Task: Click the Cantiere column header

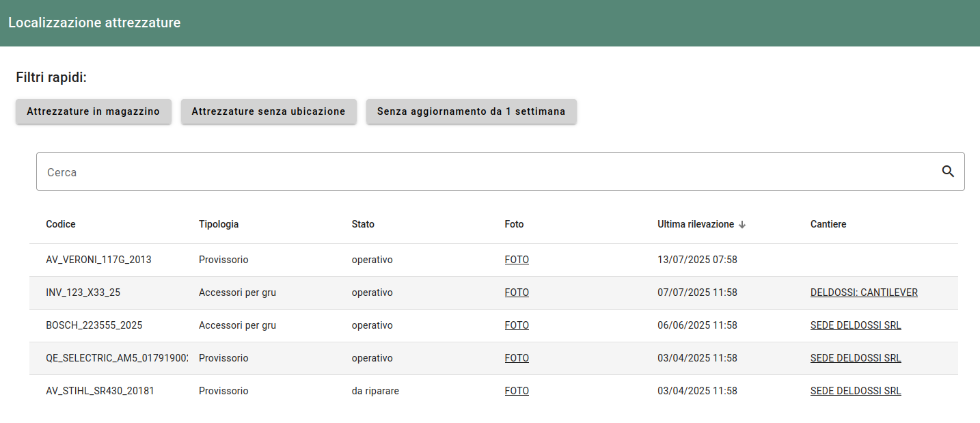Action: point(828,224)
